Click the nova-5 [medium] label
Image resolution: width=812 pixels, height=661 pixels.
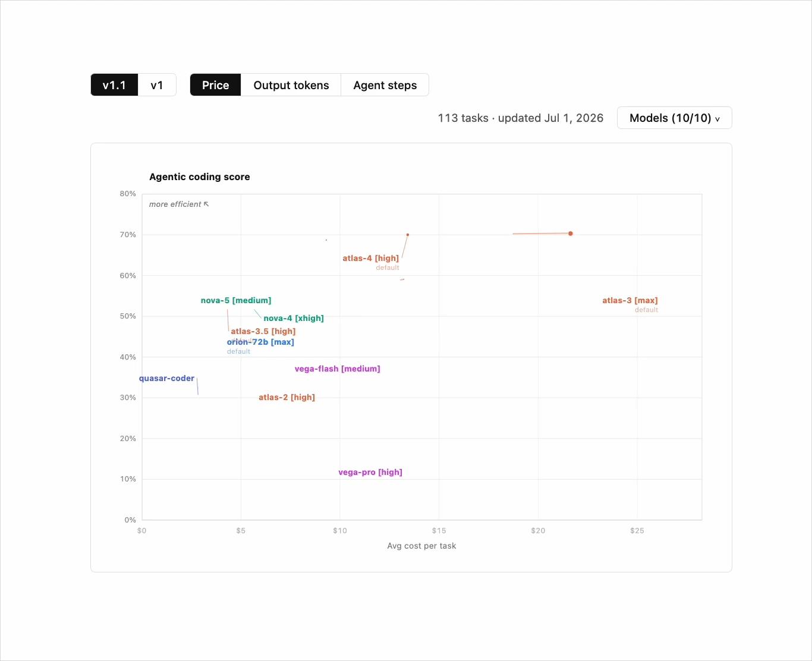(236, 300)
